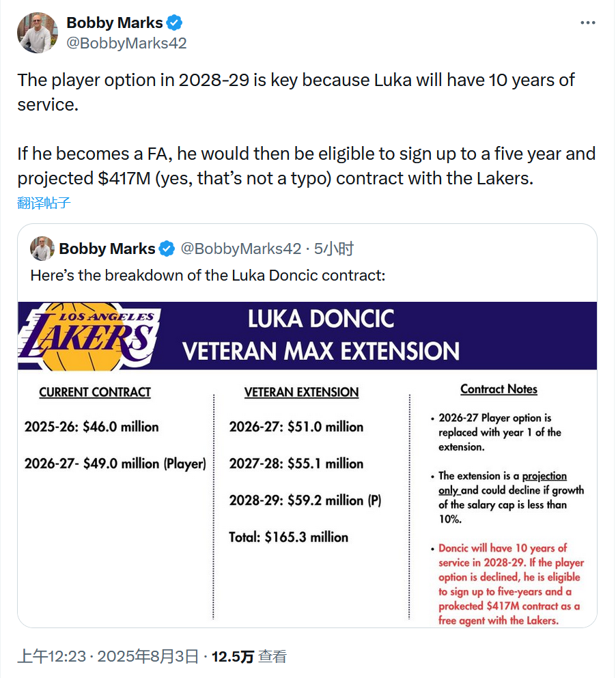This screenshot has width=616, height=678.
Task: Click the post timestamp 上午12:23 · 2025年8月3日
Action: coord(108,656)
